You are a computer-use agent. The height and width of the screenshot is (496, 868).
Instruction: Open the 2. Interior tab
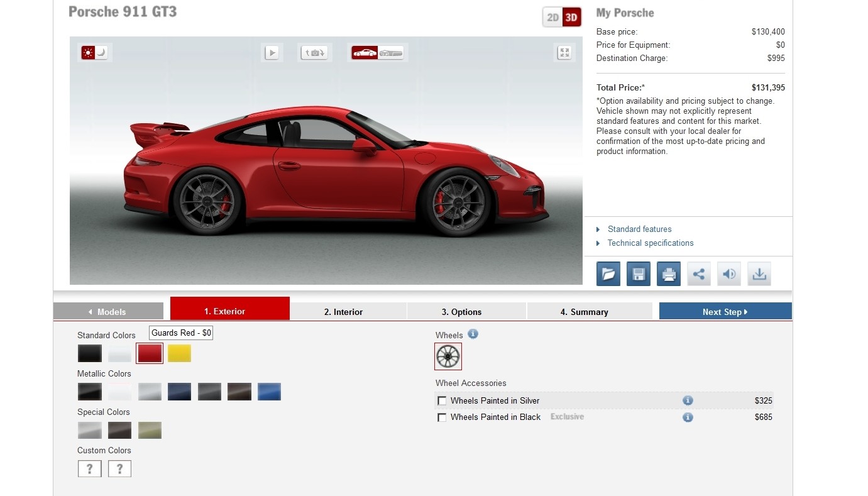348,311
